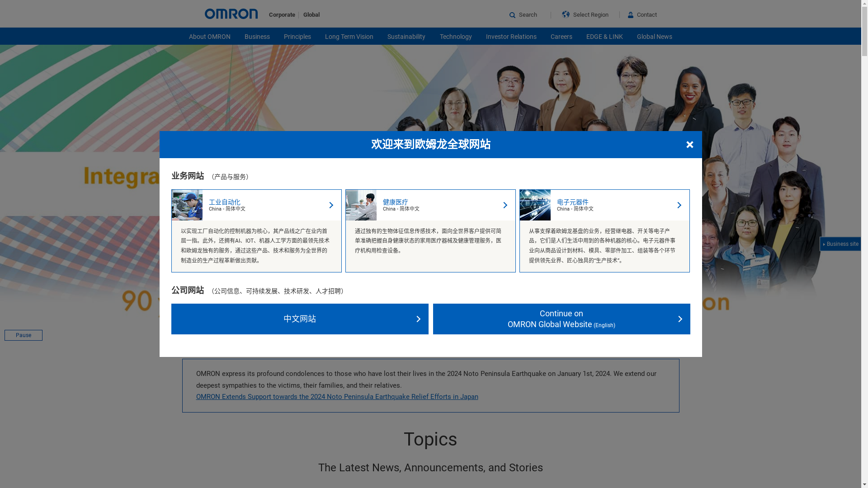Image resolution: width=868 pixels, height=488 pixels.
Task: Open the 工业自动化 title link
Action: click(x=225, y=202)
